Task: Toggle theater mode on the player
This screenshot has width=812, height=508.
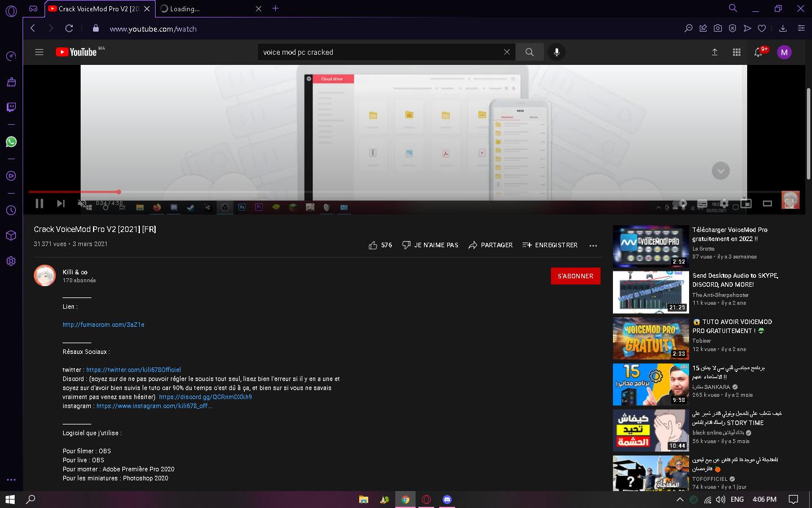Action: (767, 203)
